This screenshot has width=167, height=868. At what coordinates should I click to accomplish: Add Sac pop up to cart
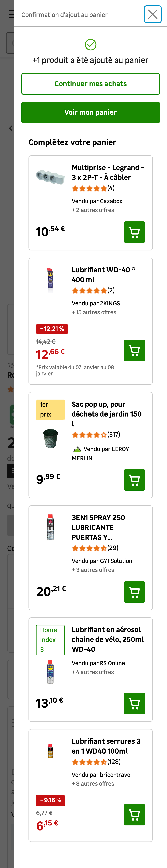(134, 480)
